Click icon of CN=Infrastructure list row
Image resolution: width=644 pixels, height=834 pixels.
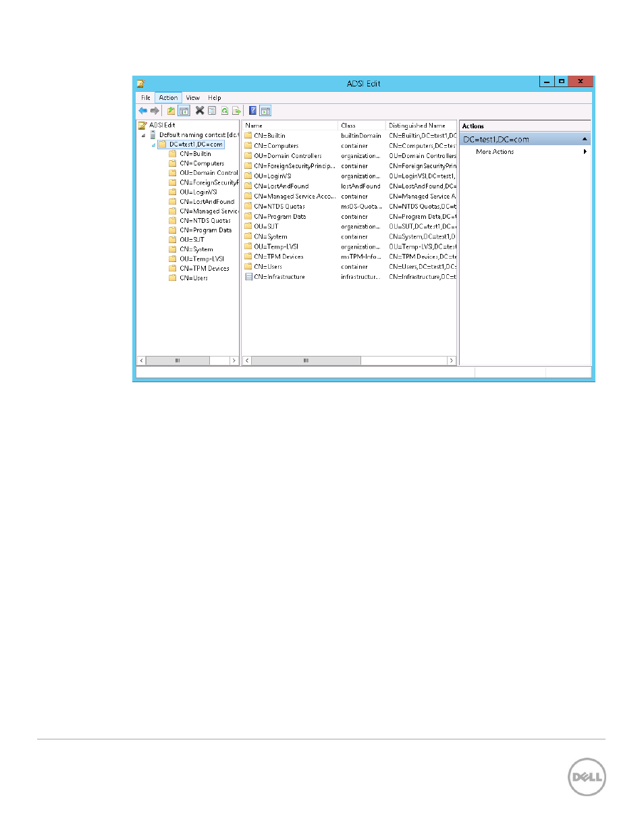(x=248, y=277)
